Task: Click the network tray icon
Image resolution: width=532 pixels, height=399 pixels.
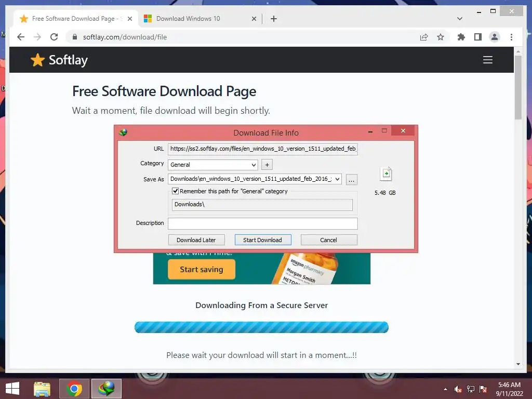Action: click(x=471, y=389)
